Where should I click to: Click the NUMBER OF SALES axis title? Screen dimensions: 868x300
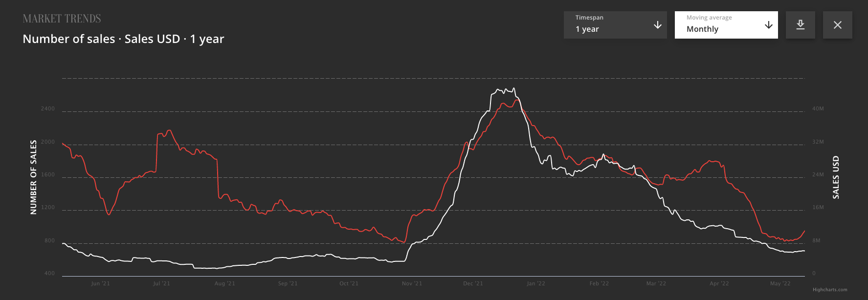click(33, 177)
